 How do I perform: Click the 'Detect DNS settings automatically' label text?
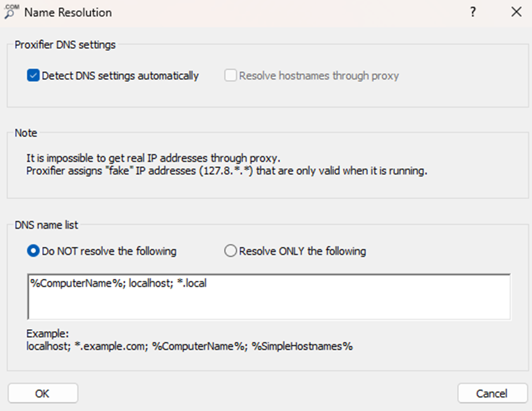click(120, 76)
